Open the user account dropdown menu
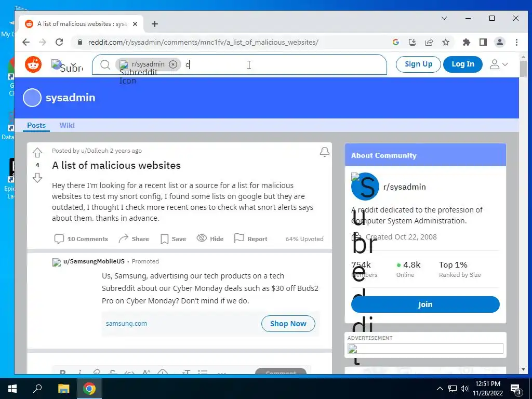 (498, 64)
